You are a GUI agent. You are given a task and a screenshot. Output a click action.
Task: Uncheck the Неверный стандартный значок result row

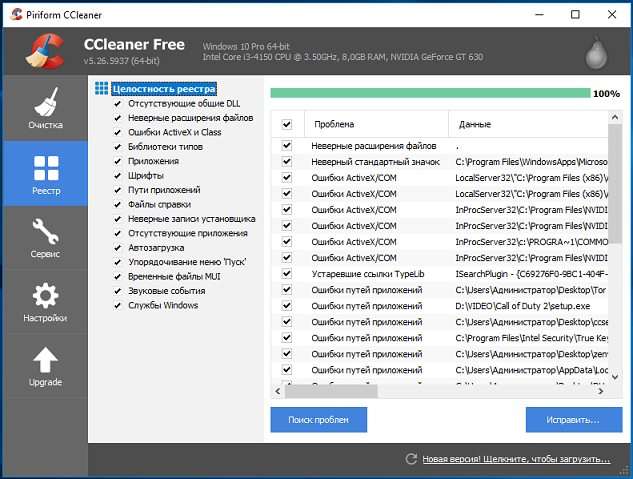[287, 162]
